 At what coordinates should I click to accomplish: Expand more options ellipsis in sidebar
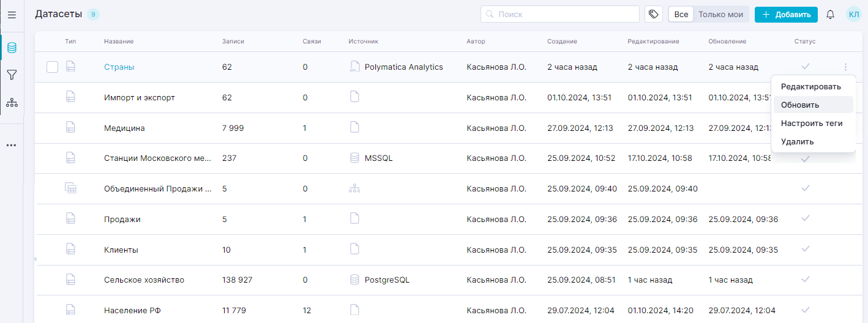[x=12, y=146]
